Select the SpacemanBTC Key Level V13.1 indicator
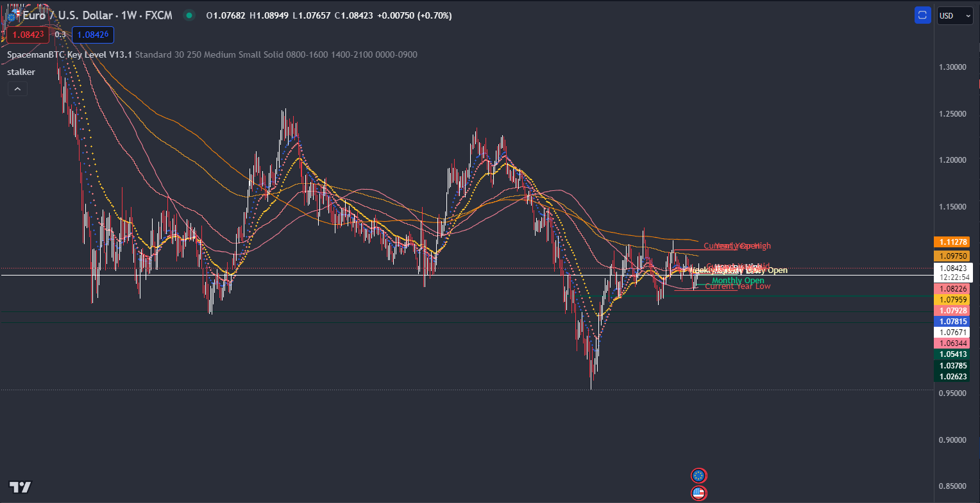The height and width of the screenshot is (503, 980). 69,54
